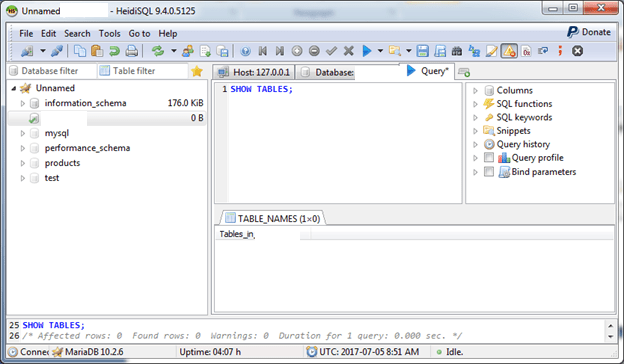
Task: Toggle binary as hex 0x icon
Action: tap(526, 51)
